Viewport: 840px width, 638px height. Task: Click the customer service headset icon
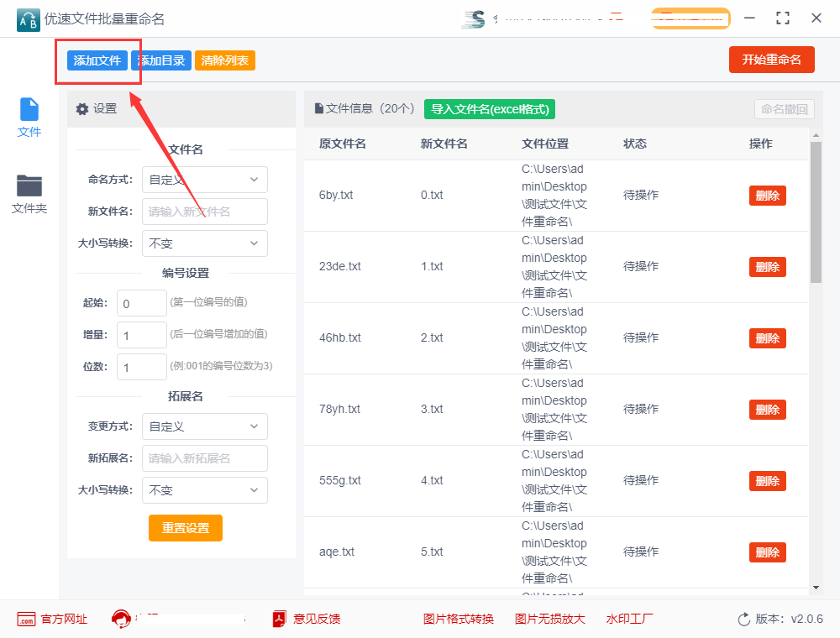(121, 619)
